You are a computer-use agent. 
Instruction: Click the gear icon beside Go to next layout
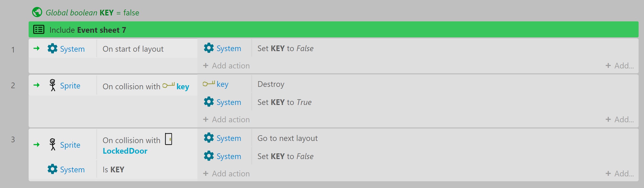(209, 138)
